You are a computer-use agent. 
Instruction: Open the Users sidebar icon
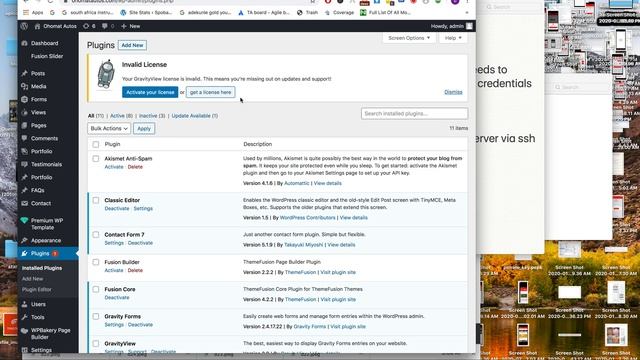tap(24, 304)
